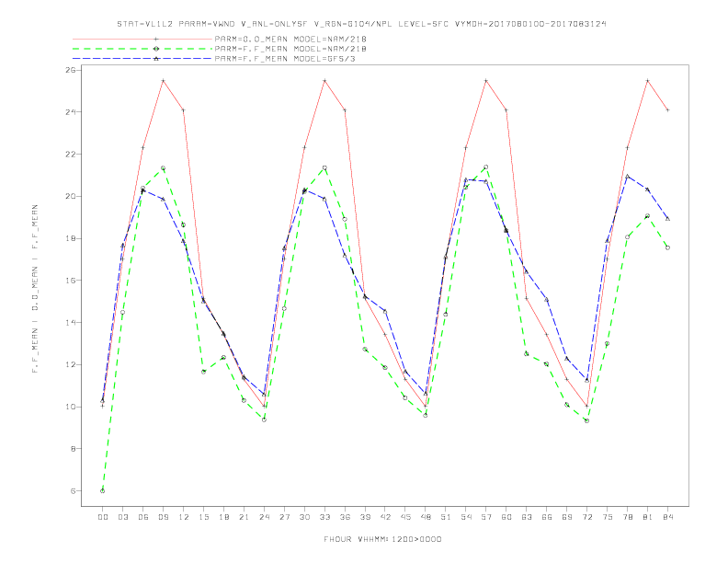Click the x-axis label FHOUR VHHMM:1200>0000
The width and height of the screenshot is (728, 563).
click(382, 539)
